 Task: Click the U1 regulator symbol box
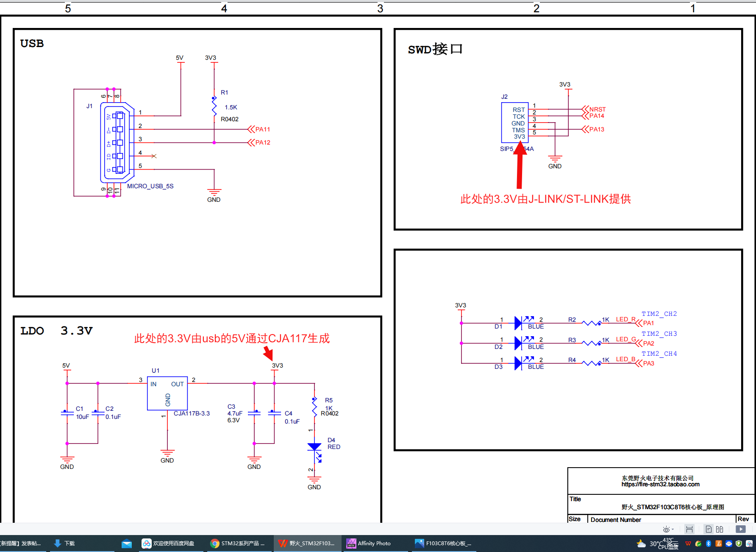(x=167, y=393)
